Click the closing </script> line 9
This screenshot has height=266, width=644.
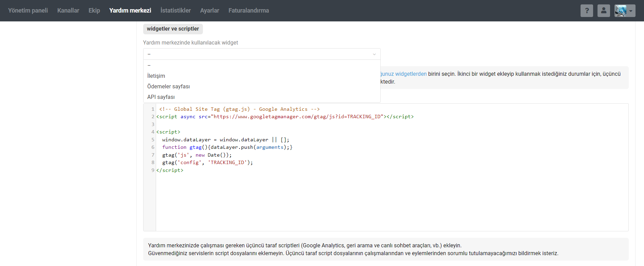click(x=170, y=170)
